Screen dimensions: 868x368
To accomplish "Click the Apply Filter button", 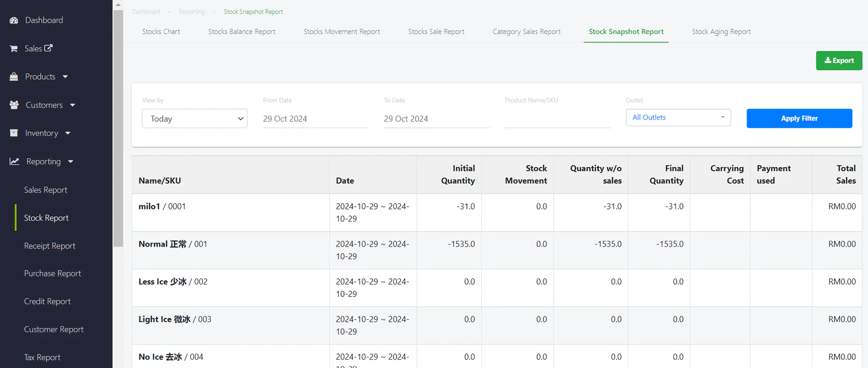I will (x=799, y=118).
